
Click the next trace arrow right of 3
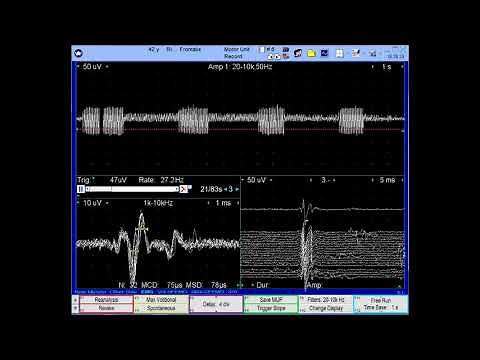coord(237,189)
